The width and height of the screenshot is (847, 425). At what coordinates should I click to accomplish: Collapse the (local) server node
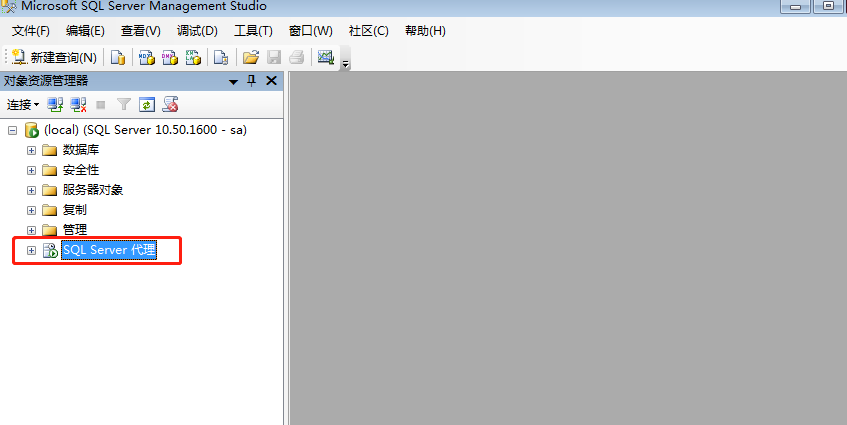click(x=12, y=130)
